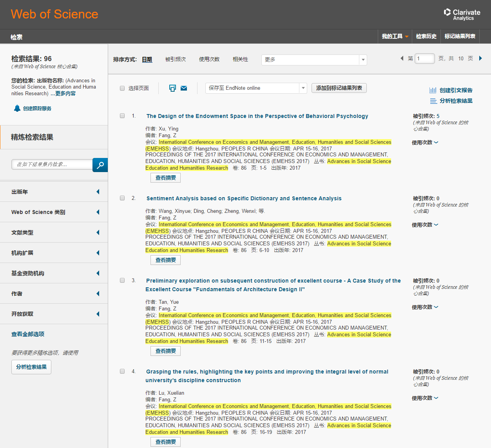The image size is (491, 448).
Task: Click the 检索结果: 96 heading
Action: (x=31, y=59)
